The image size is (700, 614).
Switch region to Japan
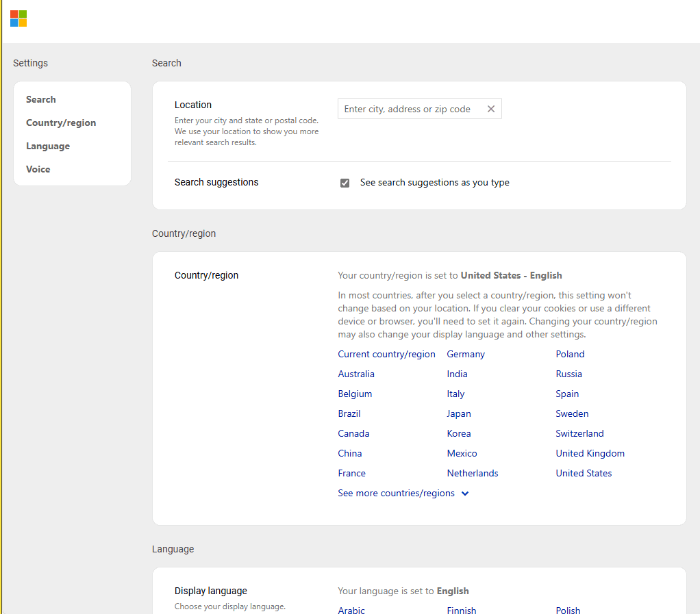[x=459, y=413]
